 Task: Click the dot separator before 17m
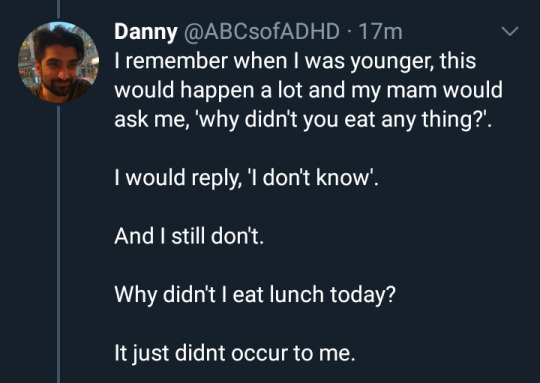[349, 33]
